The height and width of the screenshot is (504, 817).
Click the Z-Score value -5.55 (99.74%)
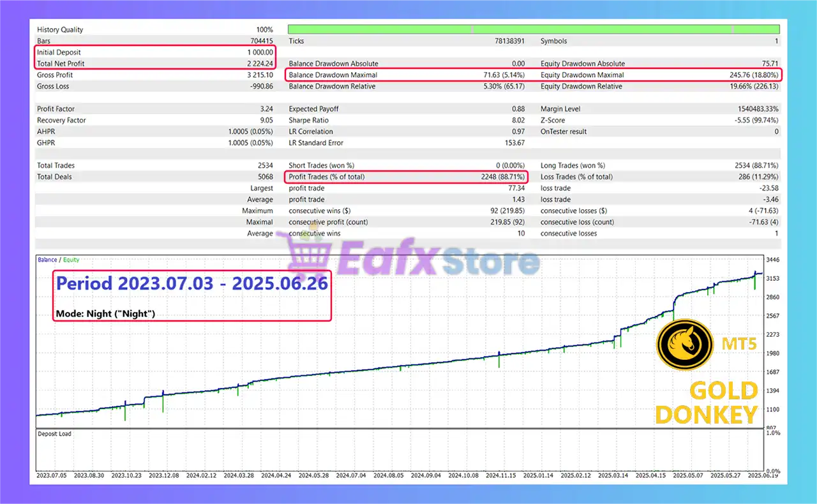coord(756,121)
